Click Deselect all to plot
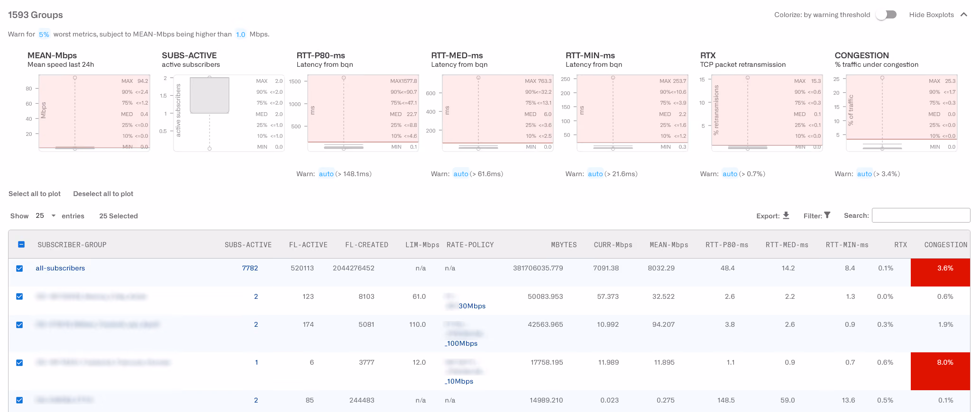The width and height of the screenshot is (980, 412). [x=103, y=194]
